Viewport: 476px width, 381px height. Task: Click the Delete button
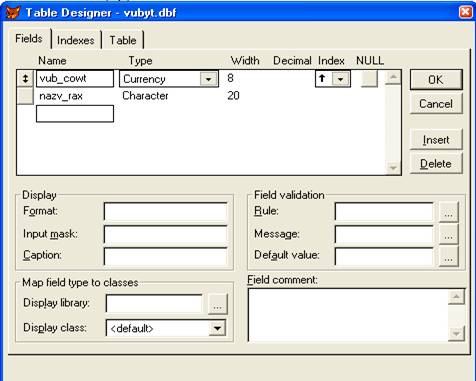tap(436, 164)
